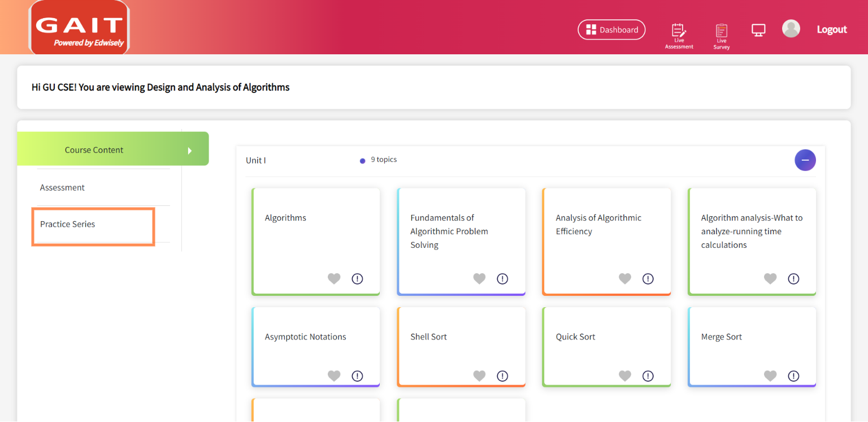The image size is (868, 422).
Task: Show info for the Algorithms topic
Action: point(357,278)
